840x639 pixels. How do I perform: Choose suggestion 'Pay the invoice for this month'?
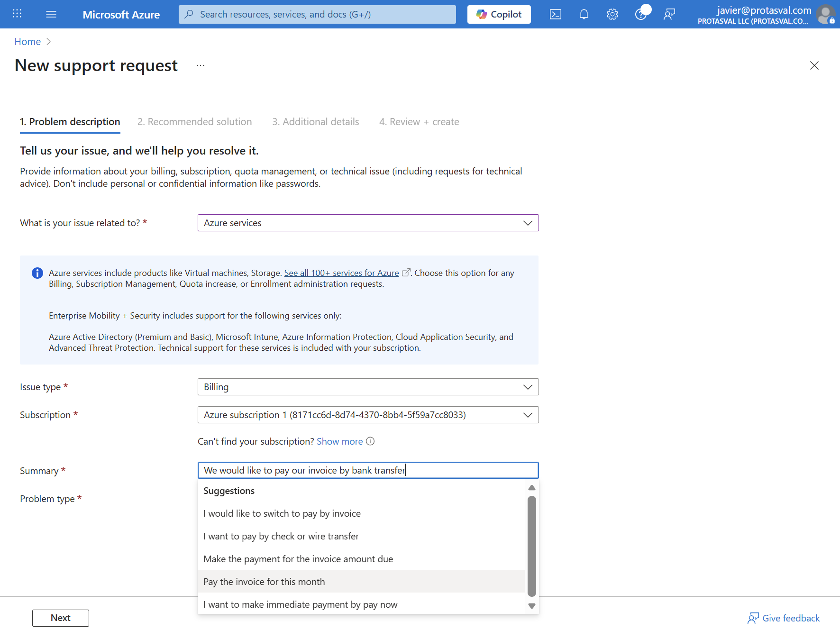click(x=361, y=582)
